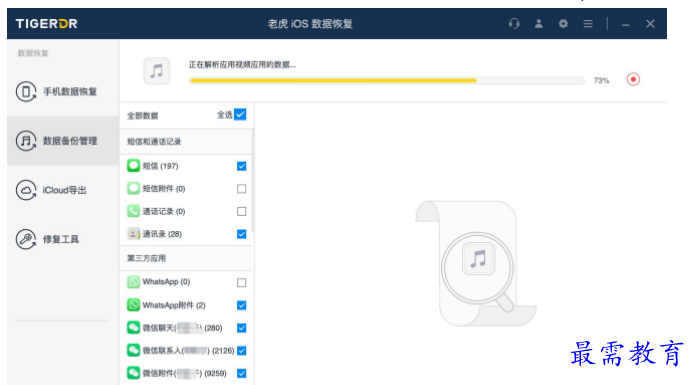This screenshot has height=385, width=692.
Task: Click the 正在解析应用视频应用的数据 status text
Action: click(242, 65)
